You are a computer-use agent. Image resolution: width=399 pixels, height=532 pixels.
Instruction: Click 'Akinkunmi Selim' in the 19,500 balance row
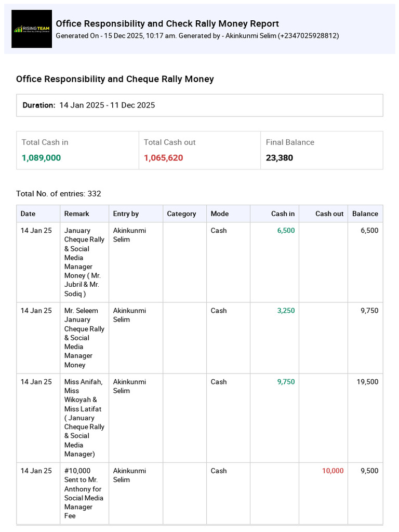coord(129,386)
